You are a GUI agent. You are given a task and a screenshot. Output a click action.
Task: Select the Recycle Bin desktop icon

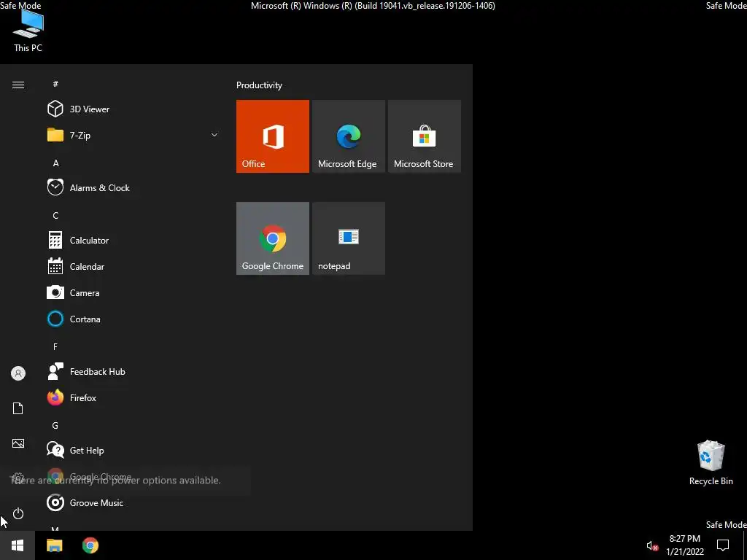tap(711, 463)
